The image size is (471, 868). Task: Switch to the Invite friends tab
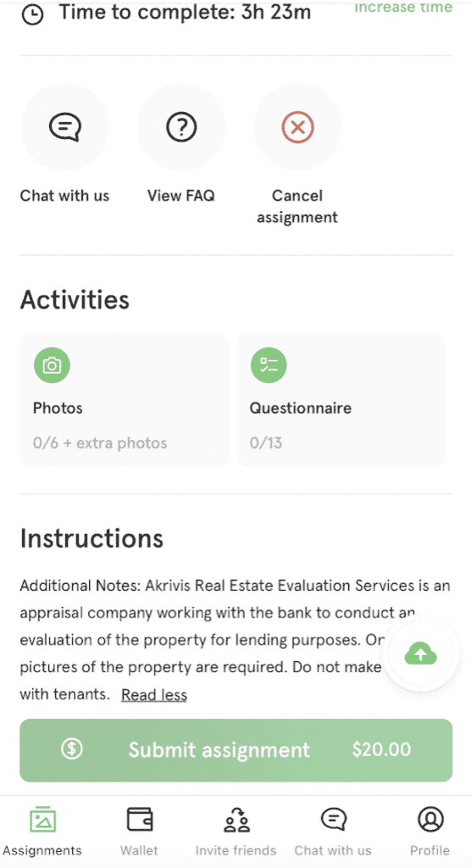coord(235,832)
